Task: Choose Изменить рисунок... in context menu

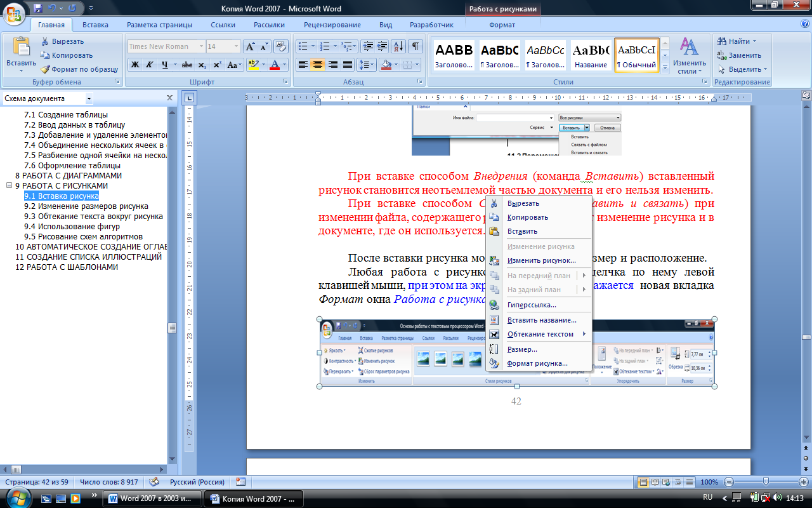Action: coord(539,260)
